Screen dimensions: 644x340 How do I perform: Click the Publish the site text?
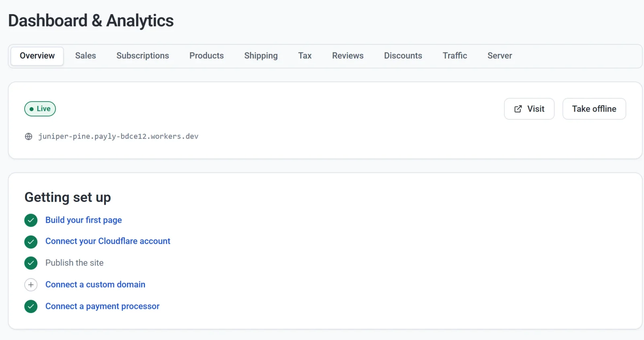[74, 263]
